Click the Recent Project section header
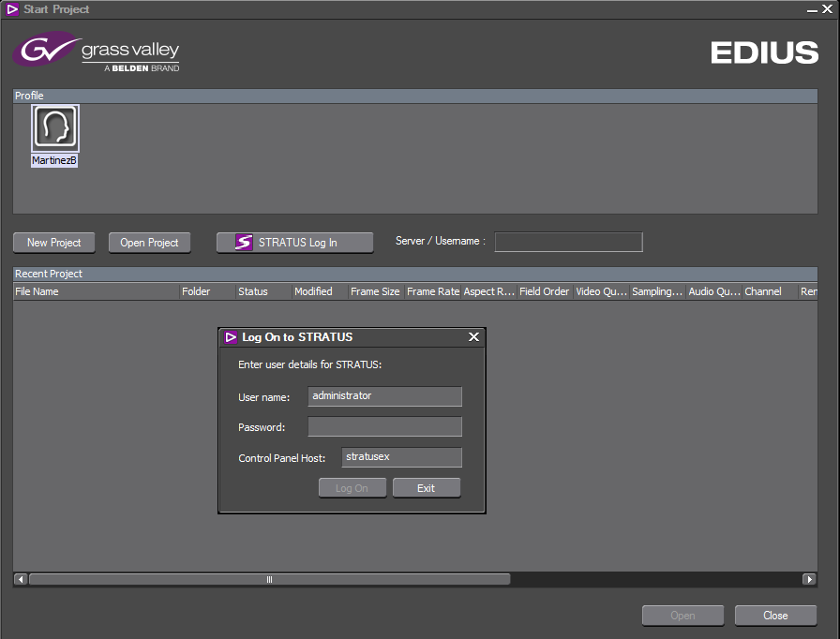Screen dimensions: 840x639 (x=415, y=274)
